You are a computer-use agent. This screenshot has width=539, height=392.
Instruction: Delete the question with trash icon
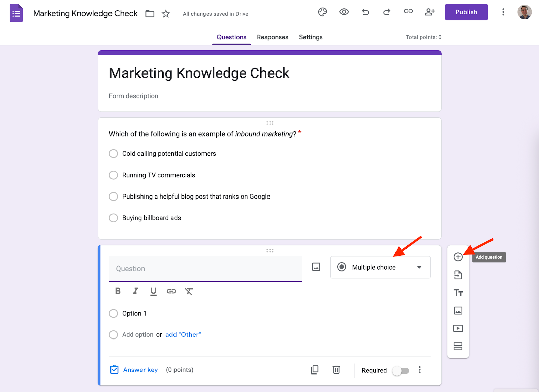tap(336, 370)
